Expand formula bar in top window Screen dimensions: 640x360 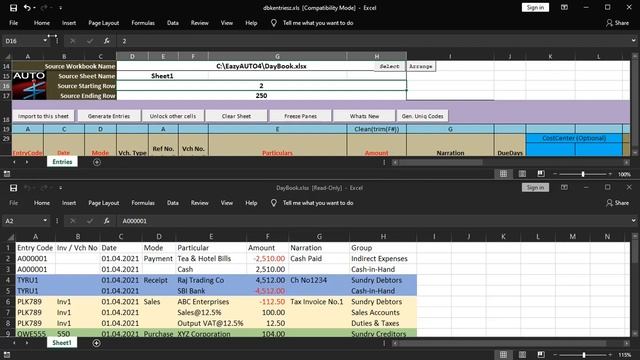[633, 41]
